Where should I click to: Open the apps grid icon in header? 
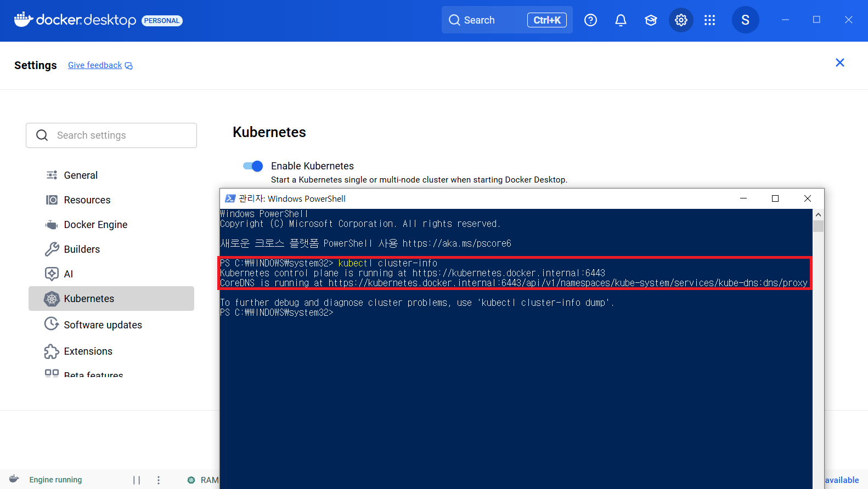click(709, 20)
